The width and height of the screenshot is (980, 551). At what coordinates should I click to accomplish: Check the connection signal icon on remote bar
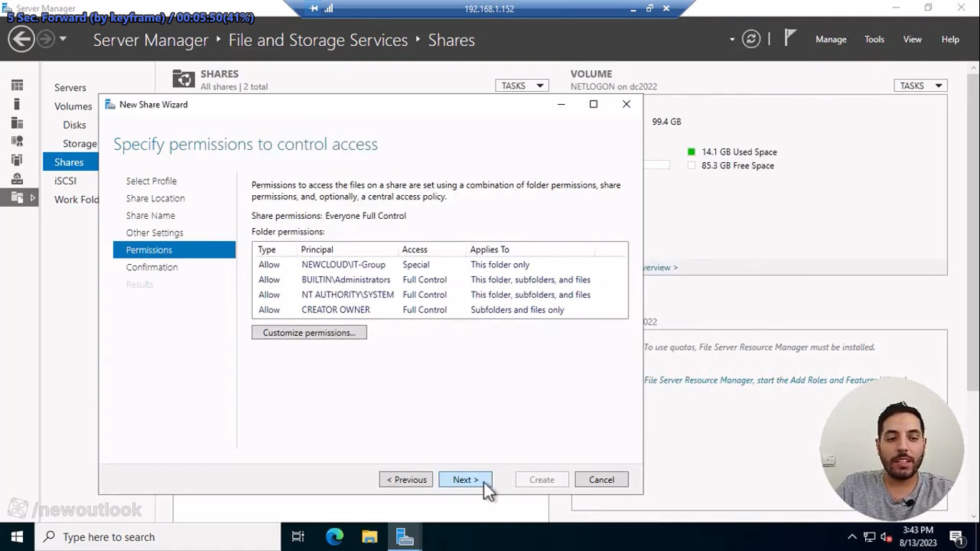pyautogui.click(x=329, y=9)
